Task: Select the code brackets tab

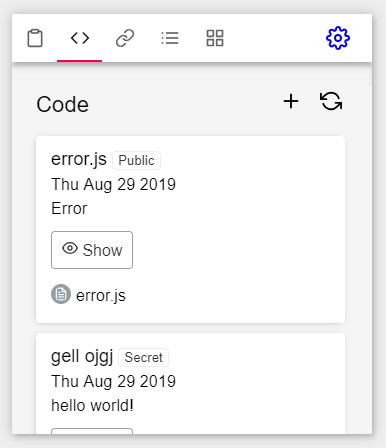Action: pos(80,38)
